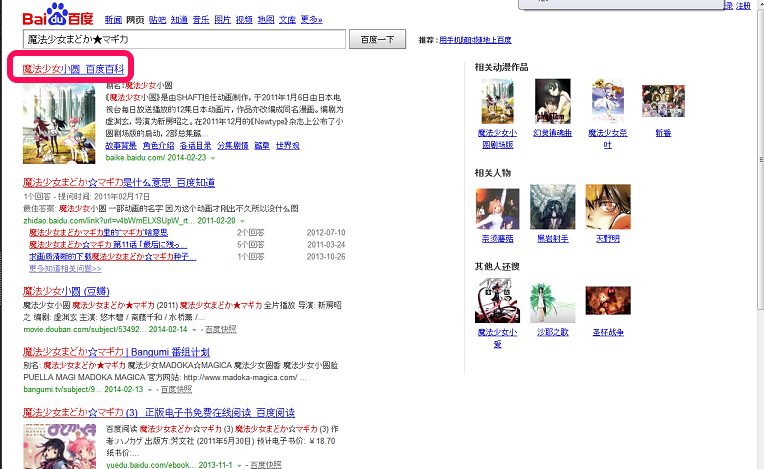Open 百度快照 for the bangumi.tv result
This screenshot has width=764, height=469.
[176, 390]
